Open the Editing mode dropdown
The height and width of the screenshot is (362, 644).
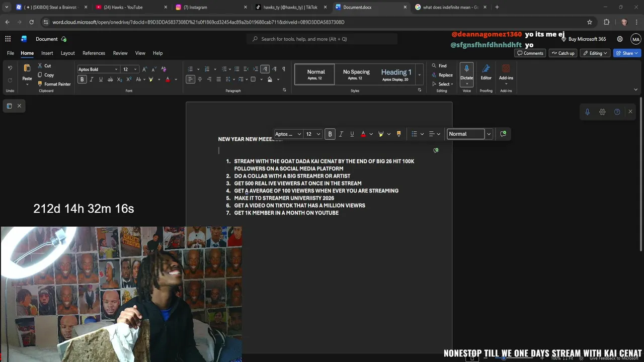coord(595,53)
